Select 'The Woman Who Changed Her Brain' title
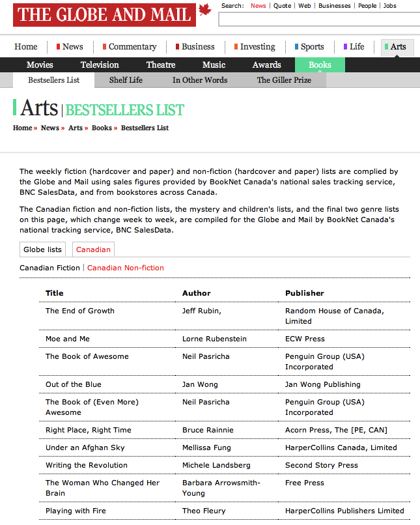This screenshot has height=525, width=420. 102,488
